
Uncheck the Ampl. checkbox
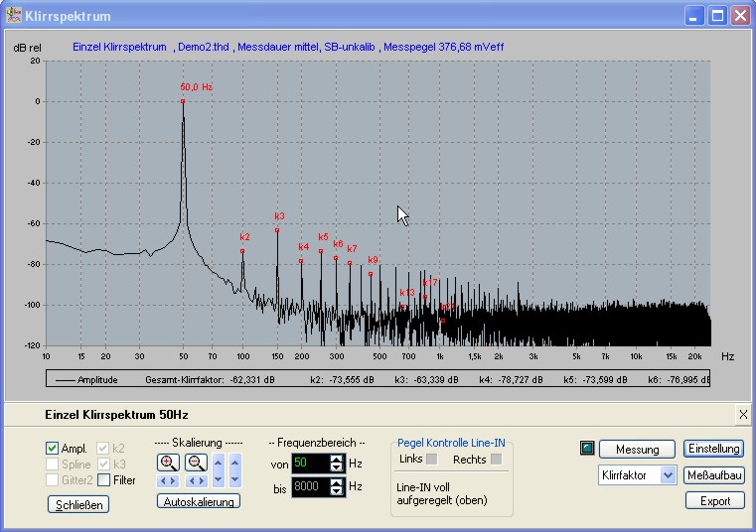[53, 449]
